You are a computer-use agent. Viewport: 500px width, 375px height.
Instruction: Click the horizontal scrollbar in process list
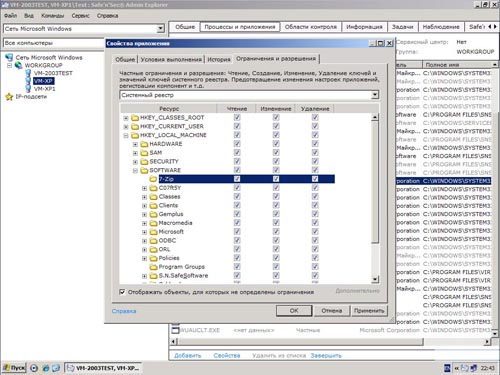click(300, 342)
